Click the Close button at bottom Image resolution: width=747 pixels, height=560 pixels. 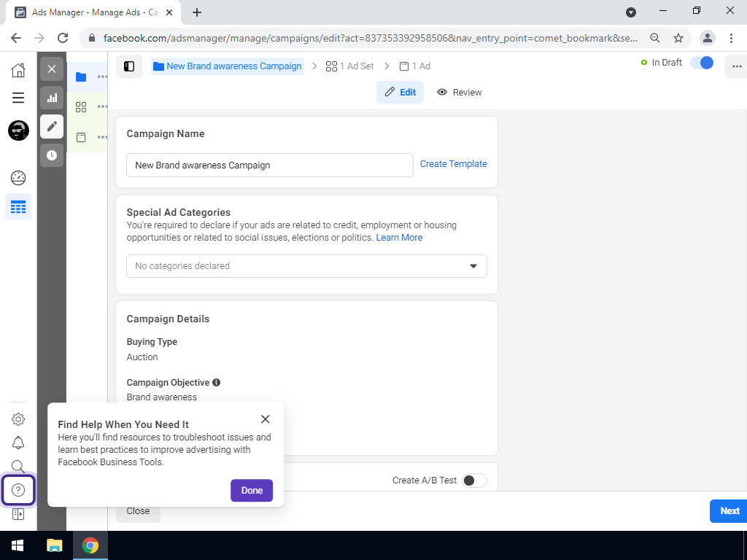tap(138, 511)
